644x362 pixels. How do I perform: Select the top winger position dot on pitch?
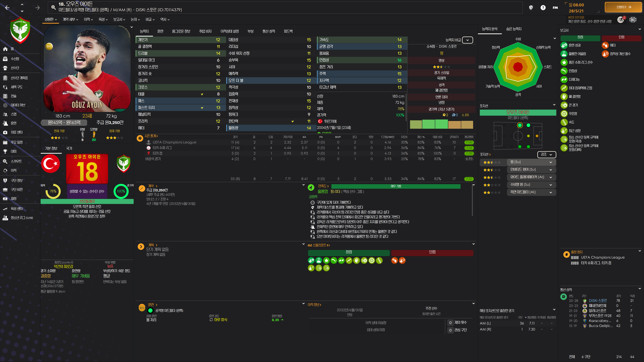(x=520, y=125)
